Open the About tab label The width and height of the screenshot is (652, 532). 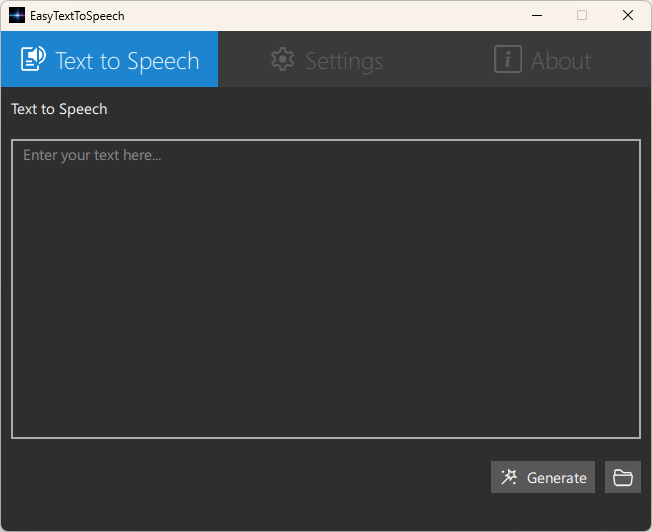point(561,61)
